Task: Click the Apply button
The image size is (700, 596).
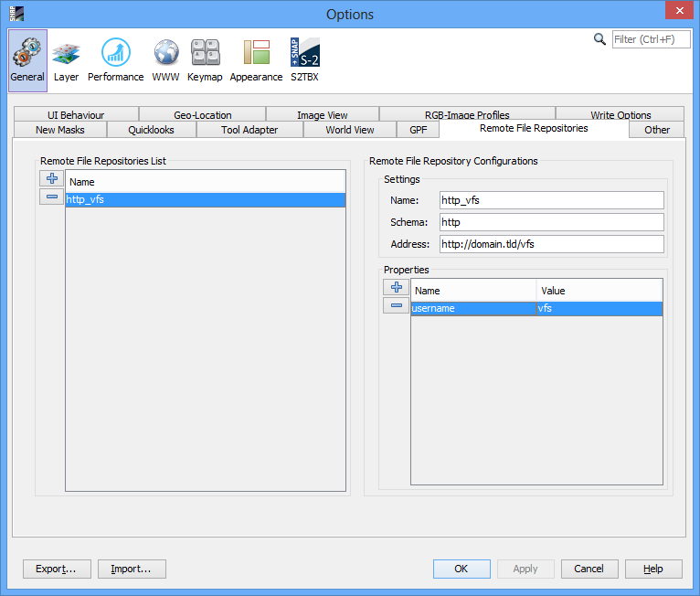Action: pyautogui.click(x=525, y=569)
